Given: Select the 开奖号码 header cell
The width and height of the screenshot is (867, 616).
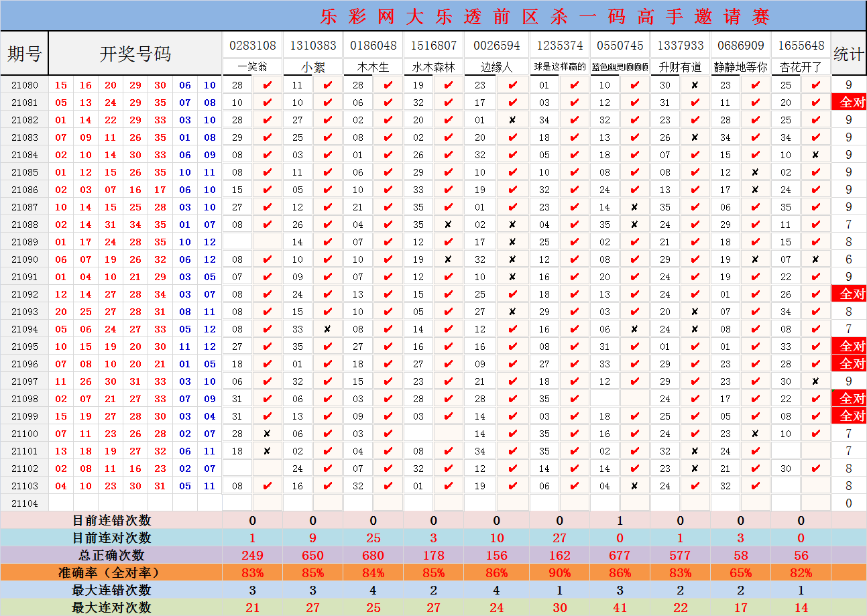Looking at the screenshot, I should (x=135, y=54).
